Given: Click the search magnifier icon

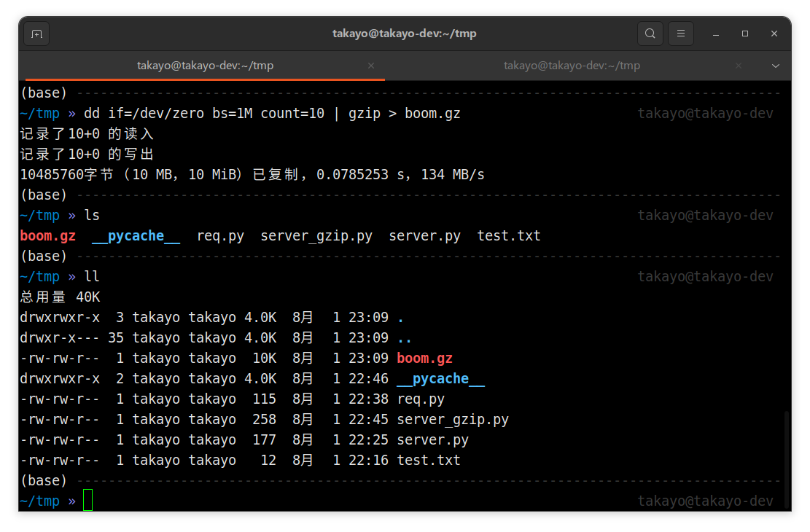Looking at the screenshot, I should coord(650,34).
